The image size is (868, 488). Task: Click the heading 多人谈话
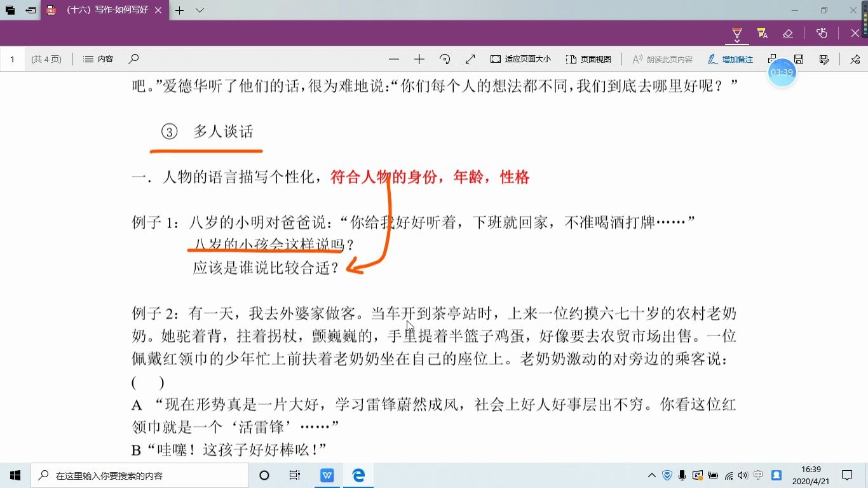tap(223, 132)
